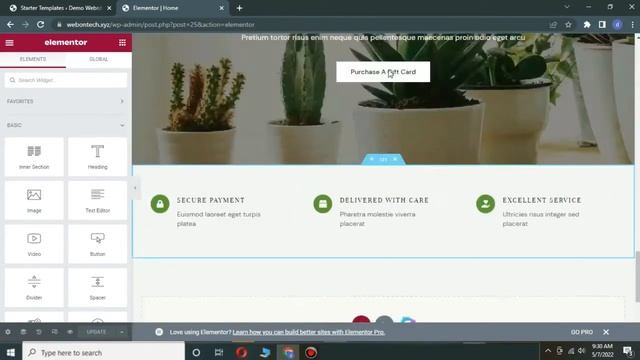This screenshot has height=360, width=640.
Task: Open the History icon
Action: 39,332
